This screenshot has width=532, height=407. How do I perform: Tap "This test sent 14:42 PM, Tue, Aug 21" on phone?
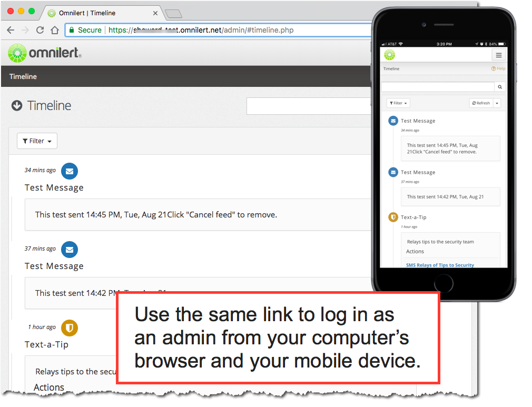tap(445, 197)
